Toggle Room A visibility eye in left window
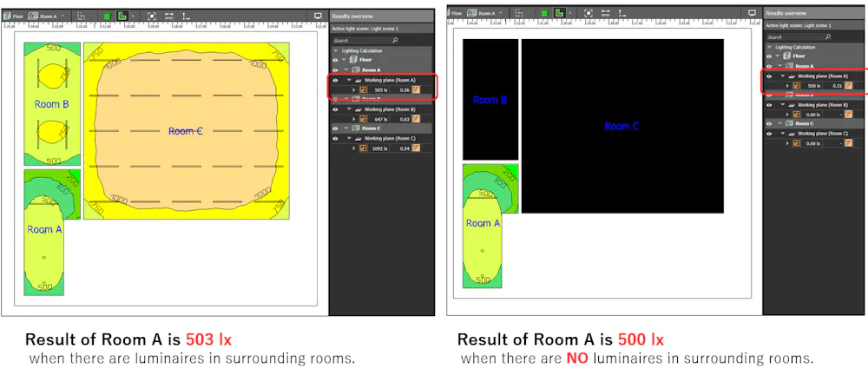868x382 pixels. pyautogui.click(x=335, y=70)
